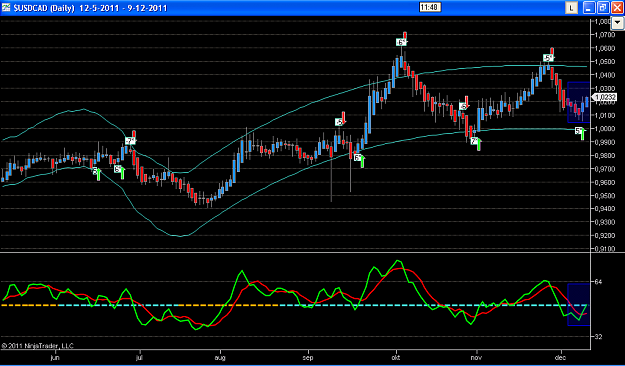625x366 pixels.
Task: Select the blue highlight rectangle in indicator panel
Action: pyautogui.click(x=578, y=305)
